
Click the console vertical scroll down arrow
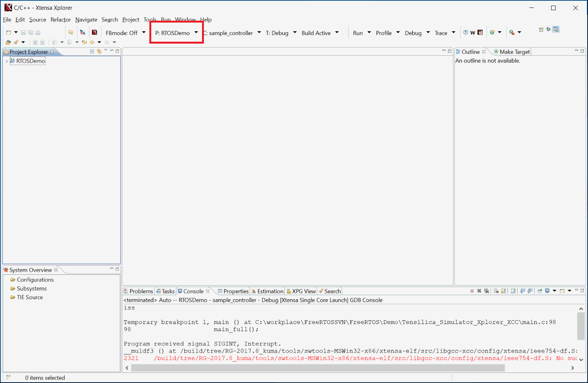(x=581, y=360)
